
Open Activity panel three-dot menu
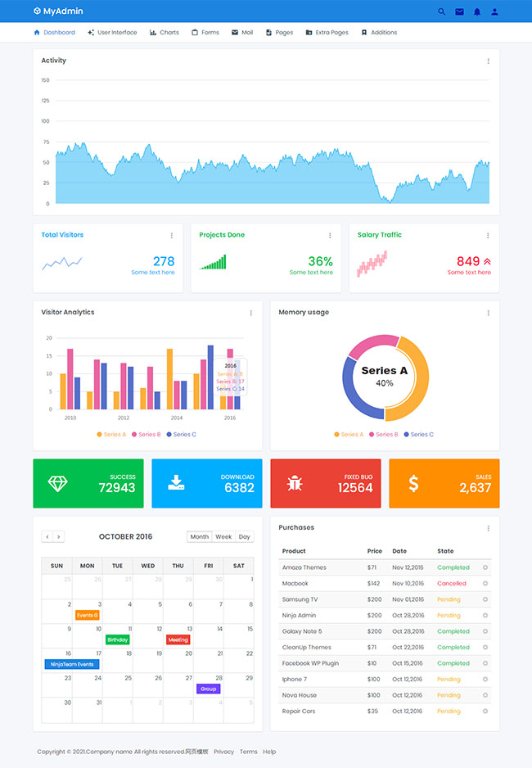click(489, 61)
